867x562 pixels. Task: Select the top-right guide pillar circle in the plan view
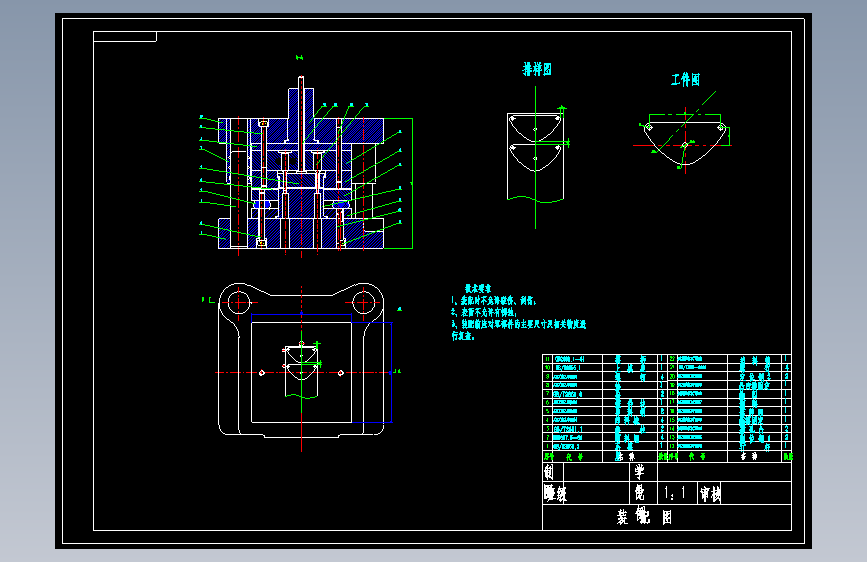(x=364, y=303)
